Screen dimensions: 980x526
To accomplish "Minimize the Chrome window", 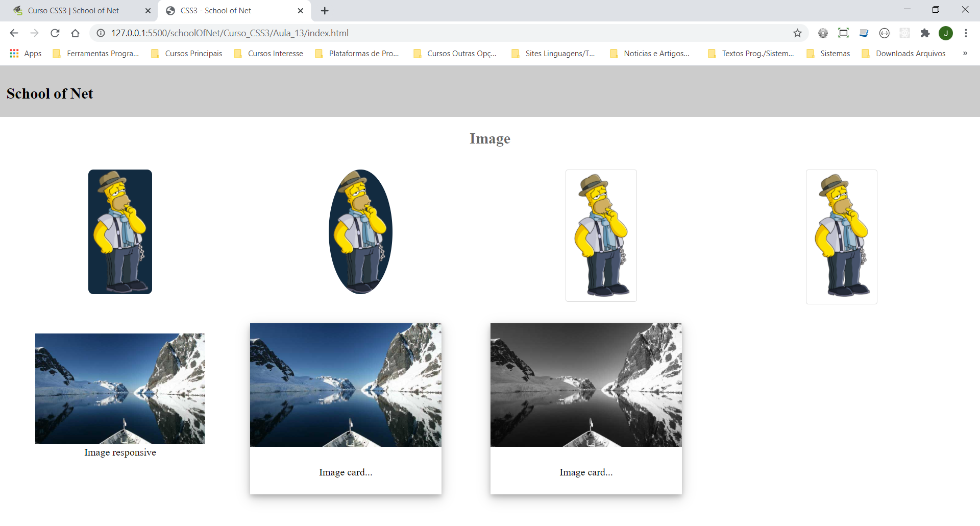I will click(x=907, y=9).
